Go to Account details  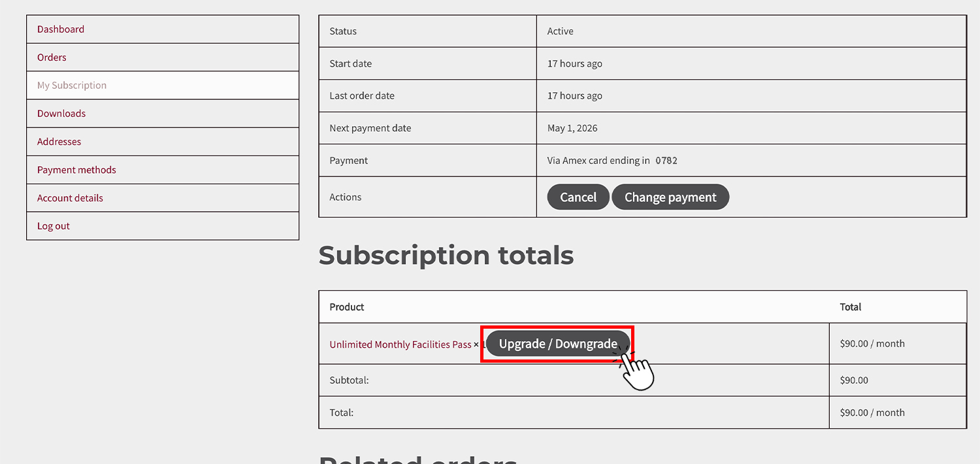pos(70,198)
